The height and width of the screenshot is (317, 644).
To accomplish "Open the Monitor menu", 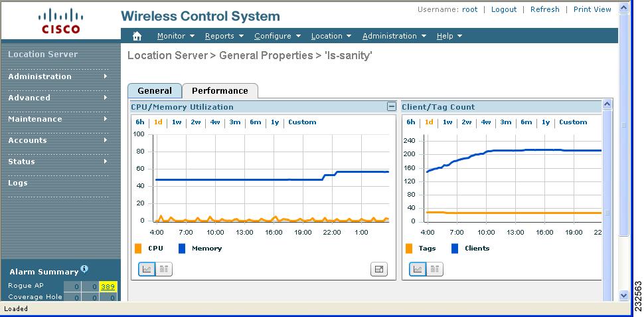I will 176,36.
